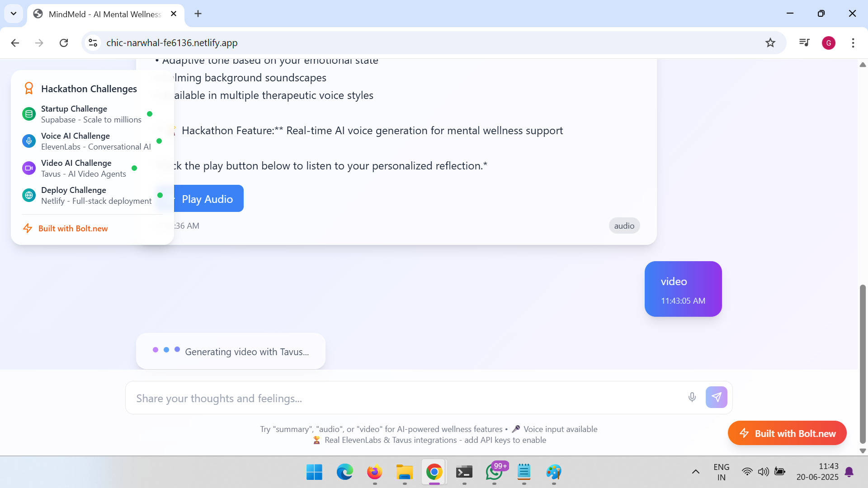Open Built with Bolt.new link in challenges panel
The width and height of the screenshot is (868, 488).
tap(73, 229)
